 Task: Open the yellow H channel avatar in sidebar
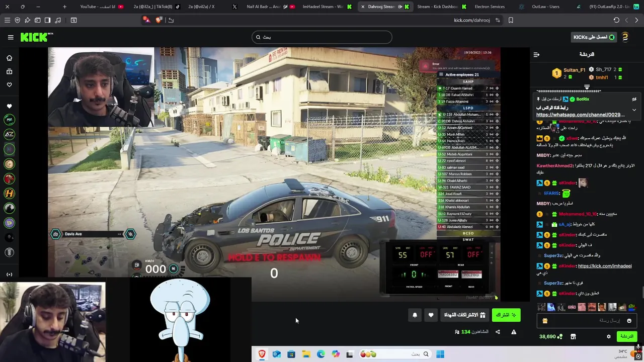coord(9,193)
